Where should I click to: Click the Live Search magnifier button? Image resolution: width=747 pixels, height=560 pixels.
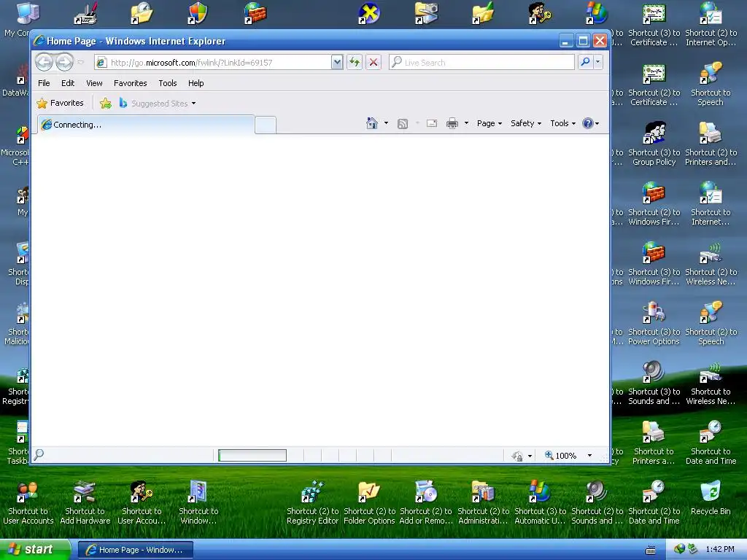coord(585,62)
